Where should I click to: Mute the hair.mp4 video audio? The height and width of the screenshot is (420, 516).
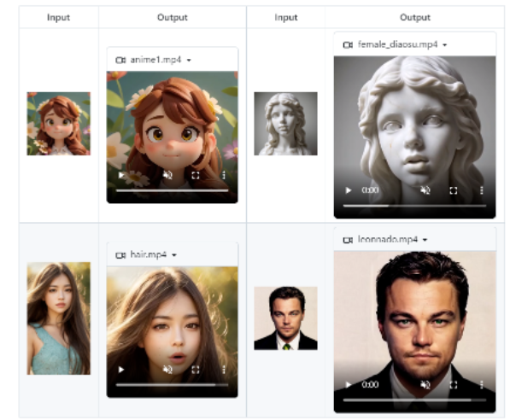click(x=167, y=370)
